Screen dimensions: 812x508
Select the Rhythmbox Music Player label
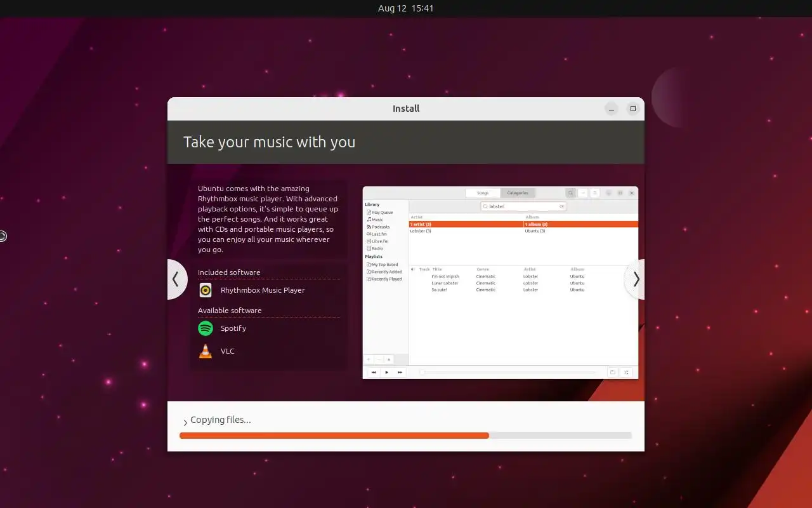pyautogui.click(x=263, y=290)
